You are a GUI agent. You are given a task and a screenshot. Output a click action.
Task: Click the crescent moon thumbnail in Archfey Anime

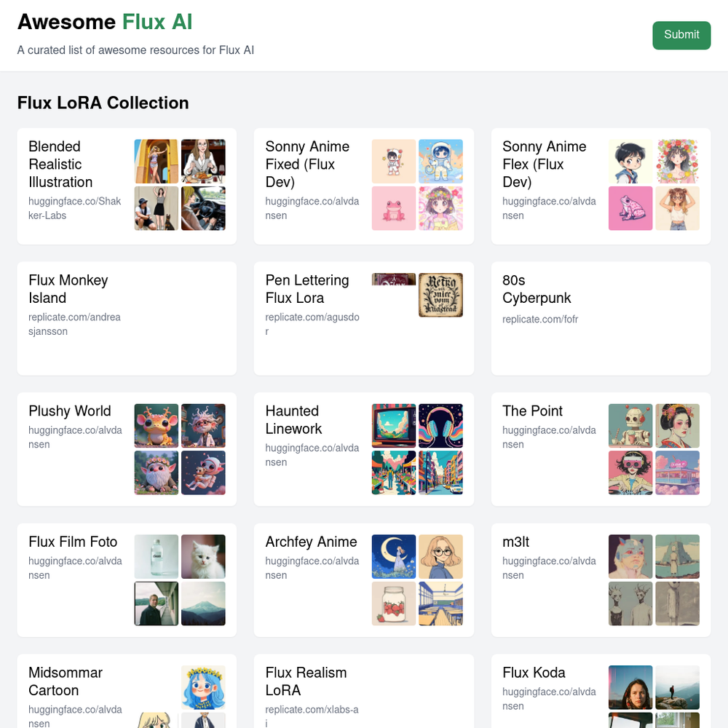pyautogui.click(x=394, y=557)
